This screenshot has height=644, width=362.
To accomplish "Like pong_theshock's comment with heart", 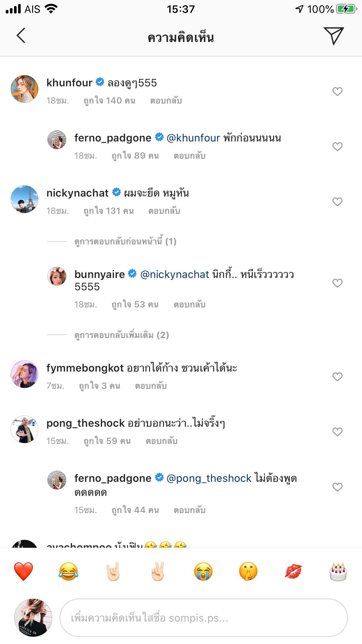I will pyautogui.click(x=337, y=432).
